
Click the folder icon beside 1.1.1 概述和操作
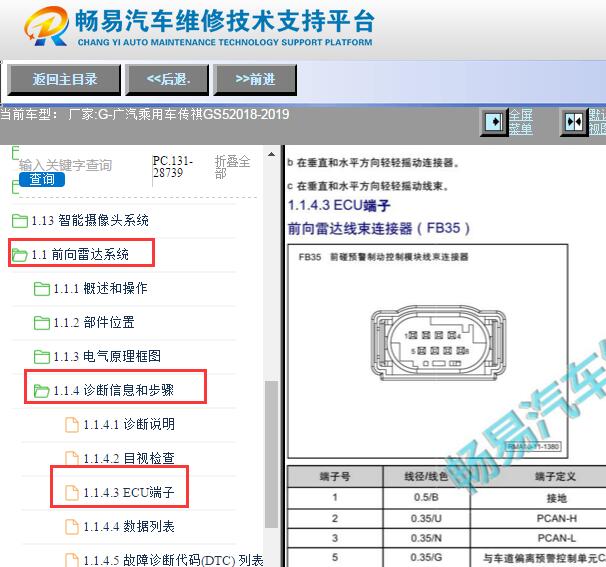coord(42,289)
